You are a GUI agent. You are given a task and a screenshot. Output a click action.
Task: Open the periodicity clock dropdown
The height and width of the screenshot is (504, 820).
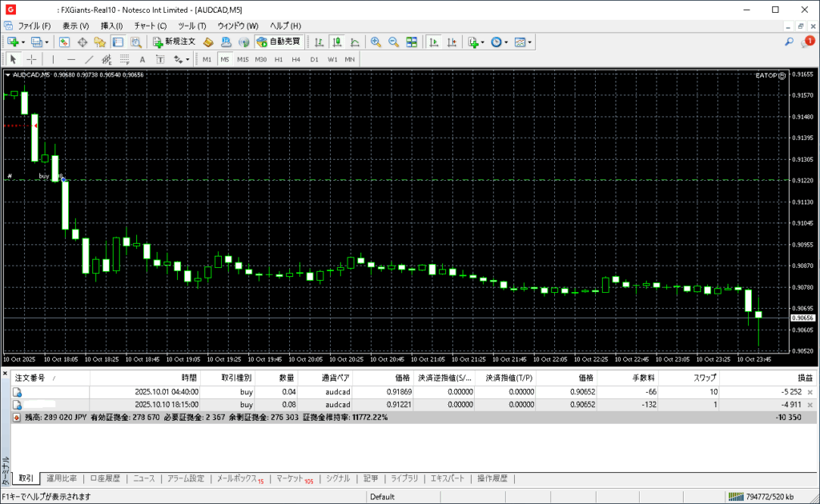pyautogui.click(x=506, y=42)
